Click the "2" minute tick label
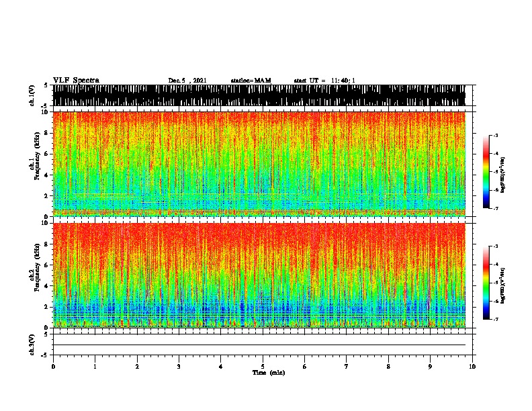This screenshot has width=532, height=411. click(x=137, y=367)
